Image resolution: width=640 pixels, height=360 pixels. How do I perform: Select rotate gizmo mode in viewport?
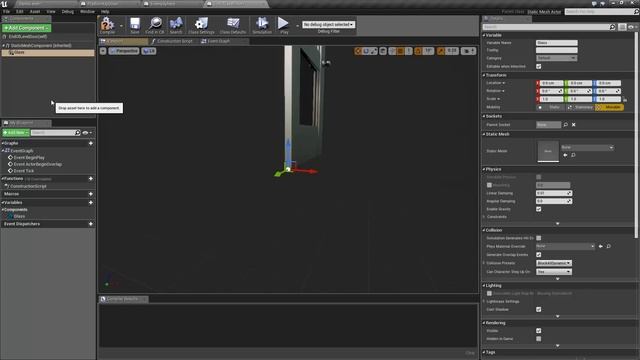366,51
